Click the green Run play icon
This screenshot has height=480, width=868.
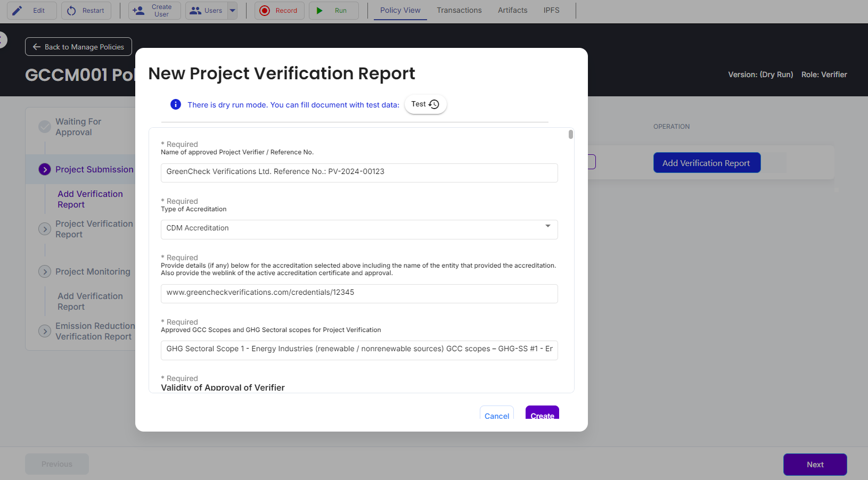[320, 11]
